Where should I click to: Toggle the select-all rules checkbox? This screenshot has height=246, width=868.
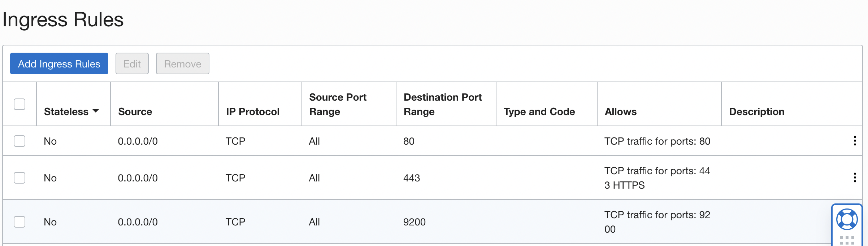pos(19,104)
